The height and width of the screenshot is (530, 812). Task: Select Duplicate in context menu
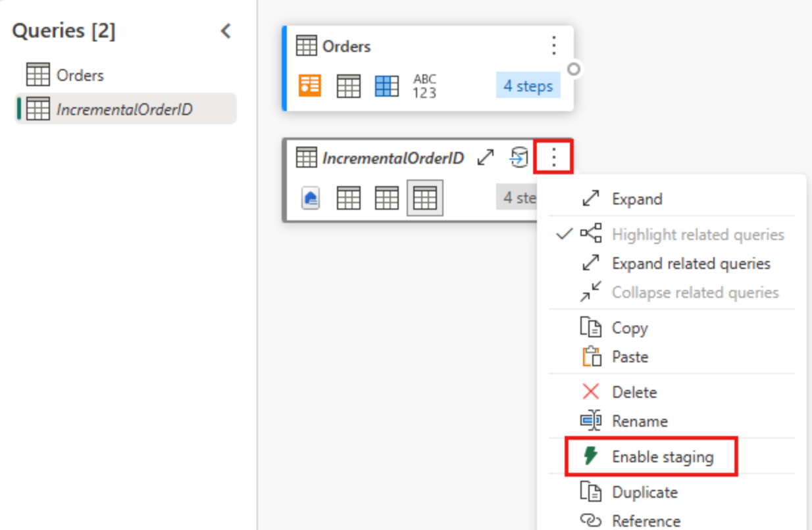(672, 492)
